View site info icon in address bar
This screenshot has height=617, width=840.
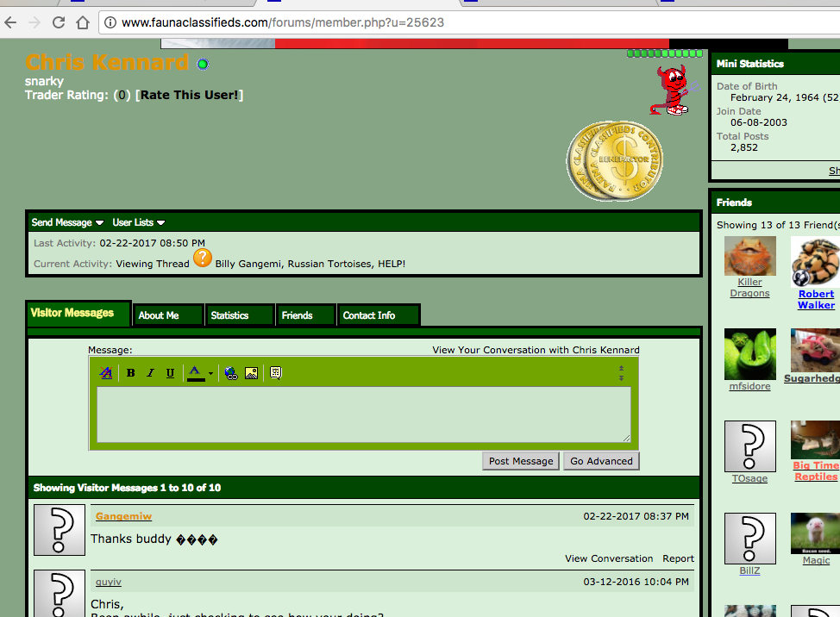coord(110,22)
